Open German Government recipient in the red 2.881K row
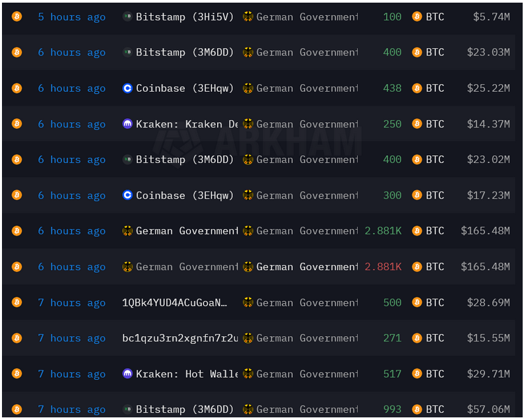Image resolution: width=524 pixels, height=420 pixels. point(307,267)
